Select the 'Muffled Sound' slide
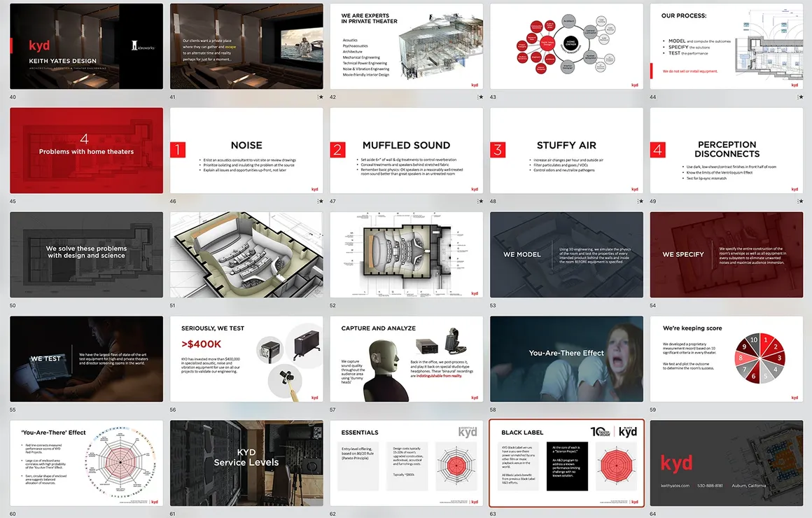 click(407, 150)
